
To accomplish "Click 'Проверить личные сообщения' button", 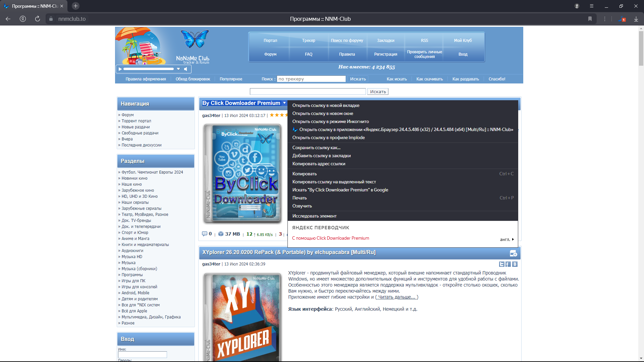I will pyautogui.click(x=425, y=54).
